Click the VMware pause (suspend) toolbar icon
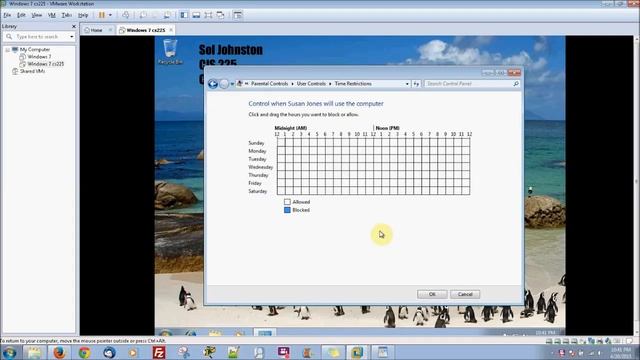The height and width of the screenshot is (360, 640). click(x=102, y=15)
